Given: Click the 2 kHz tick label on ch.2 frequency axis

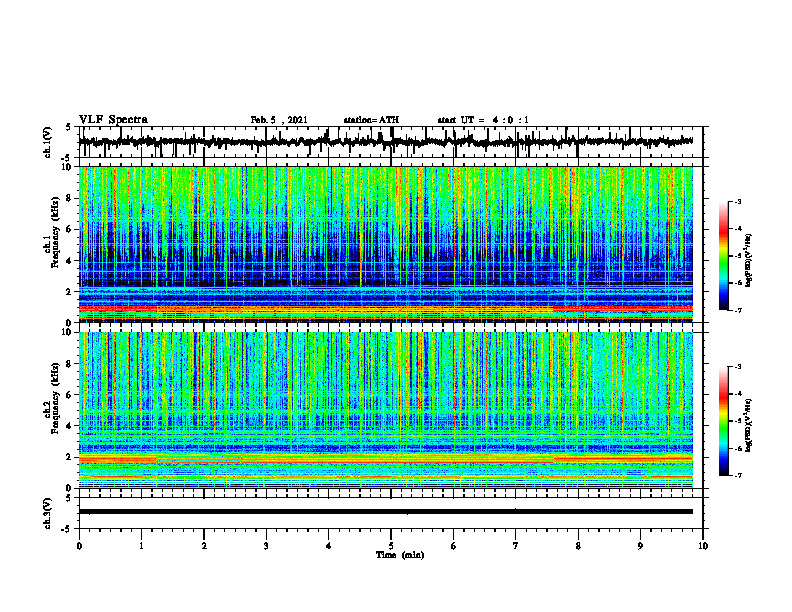Looking at the screenshot, I should tap(69, 457).
